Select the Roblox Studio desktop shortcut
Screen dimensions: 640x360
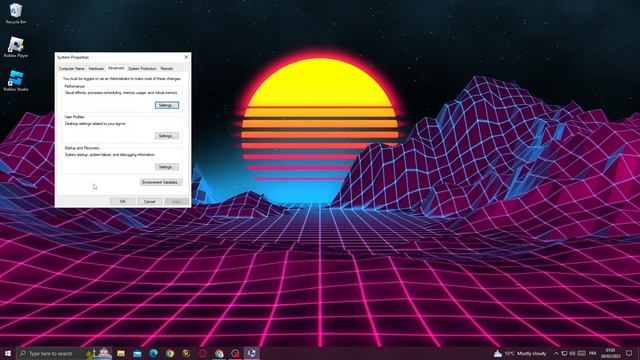pos(16,80)
